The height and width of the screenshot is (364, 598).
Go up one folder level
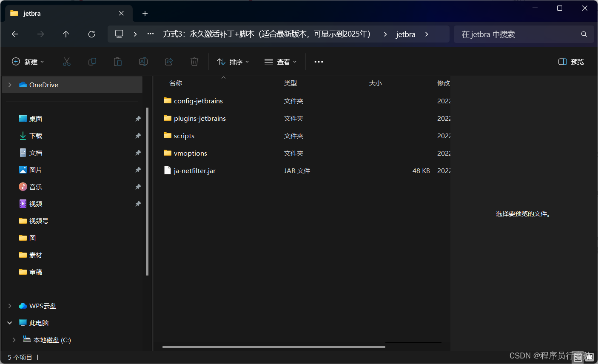[66, 34]
